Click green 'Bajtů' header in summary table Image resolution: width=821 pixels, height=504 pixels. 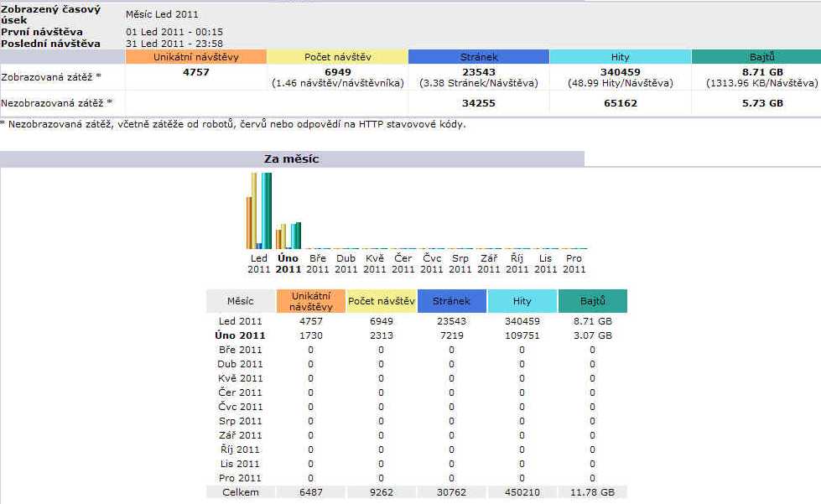click(x=756, y=56)
